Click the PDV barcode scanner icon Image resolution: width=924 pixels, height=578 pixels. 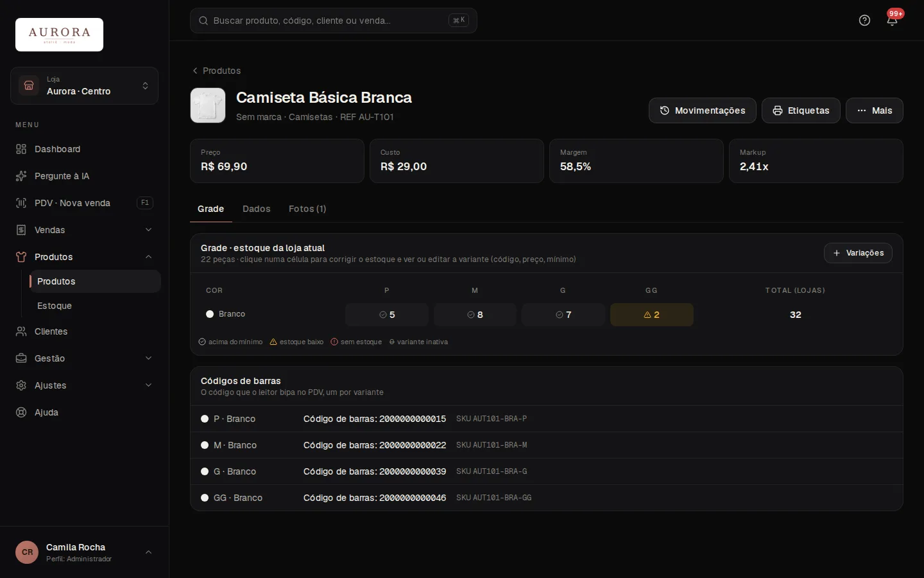point(21,203)
